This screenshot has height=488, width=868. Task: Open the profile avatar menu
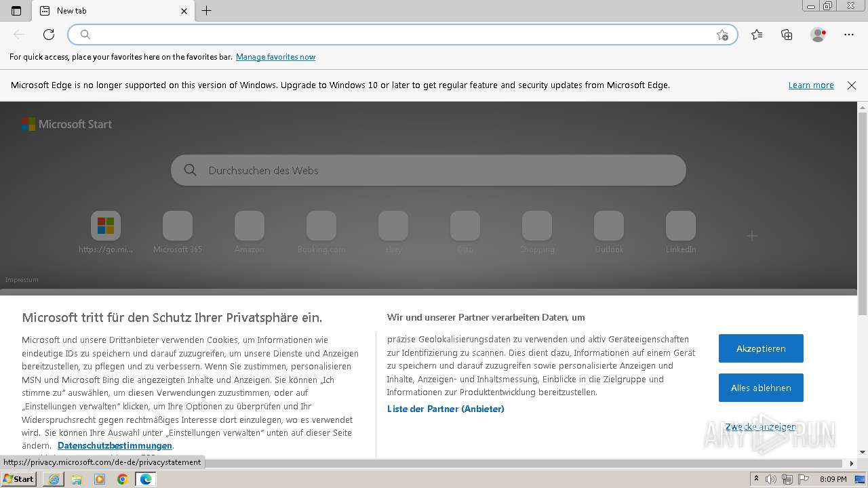818,35
